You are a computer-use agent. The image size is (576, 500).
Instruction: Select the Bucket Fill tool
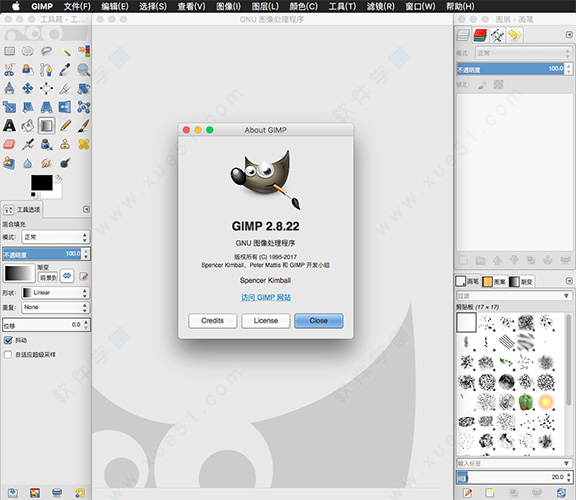point(28,126)
